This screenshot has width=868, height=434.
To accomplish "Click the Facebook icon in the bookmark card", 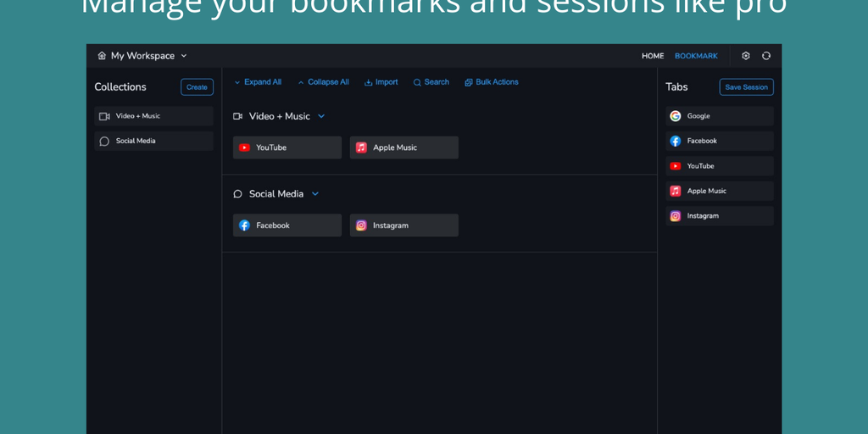I will [x=244, y=225].
